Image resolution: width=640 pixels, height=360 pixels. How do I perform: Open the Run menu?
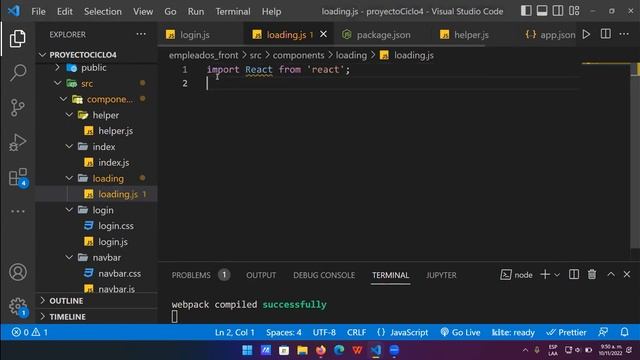196,11
